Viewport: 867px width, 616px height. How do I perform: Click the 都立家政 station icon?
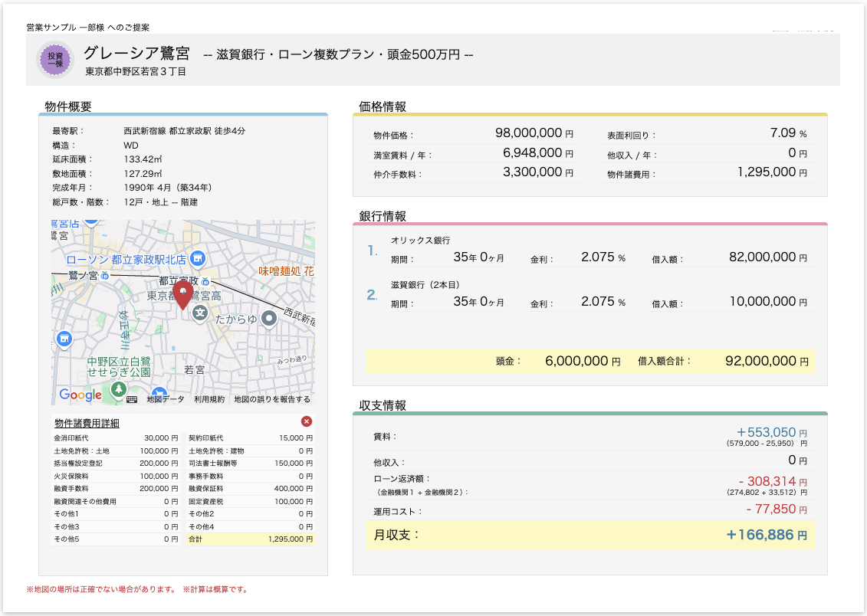point(205,281)
